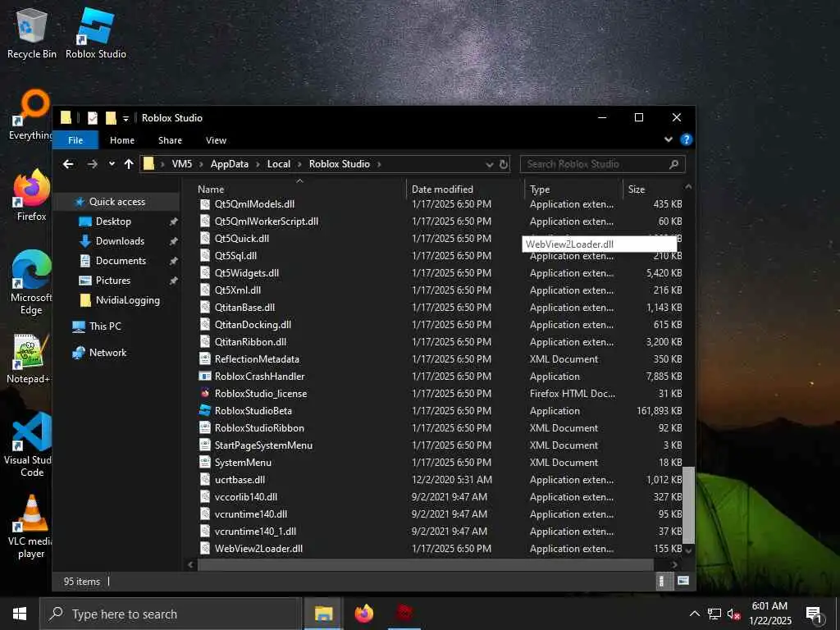Open the File menu tab
The image size is (840, 630).
point(75,140)
